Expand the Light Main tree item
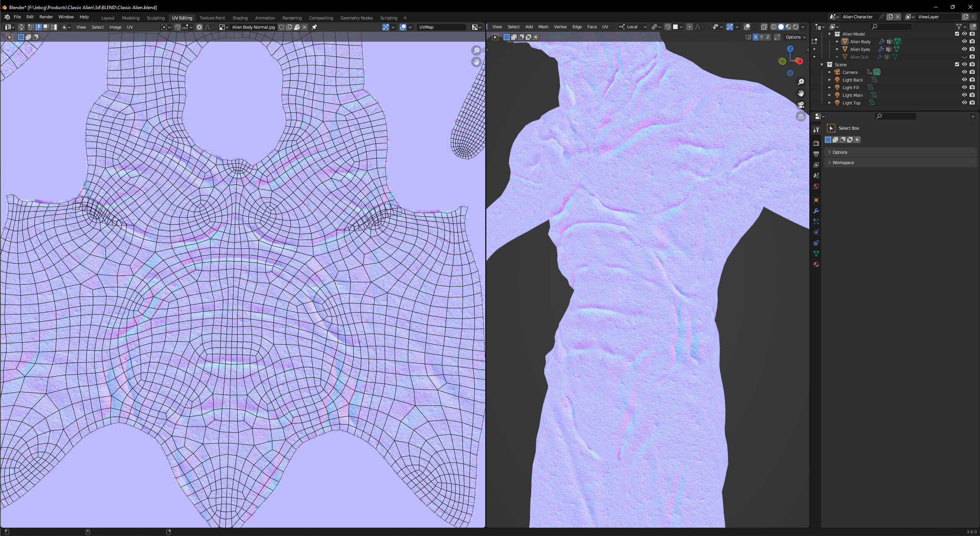Screen dimensions: 980x536 point(830,95)
